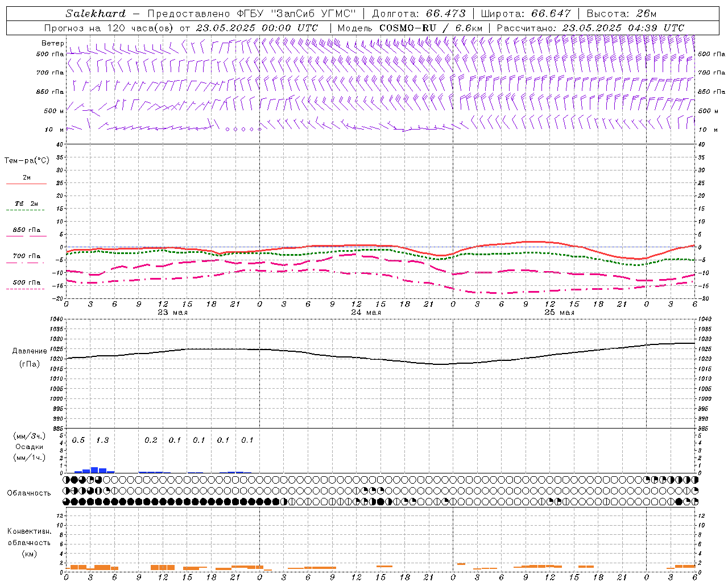Click the 700 гПа dashed legend entry
The image size is (728, 582).
click(26, 256)
